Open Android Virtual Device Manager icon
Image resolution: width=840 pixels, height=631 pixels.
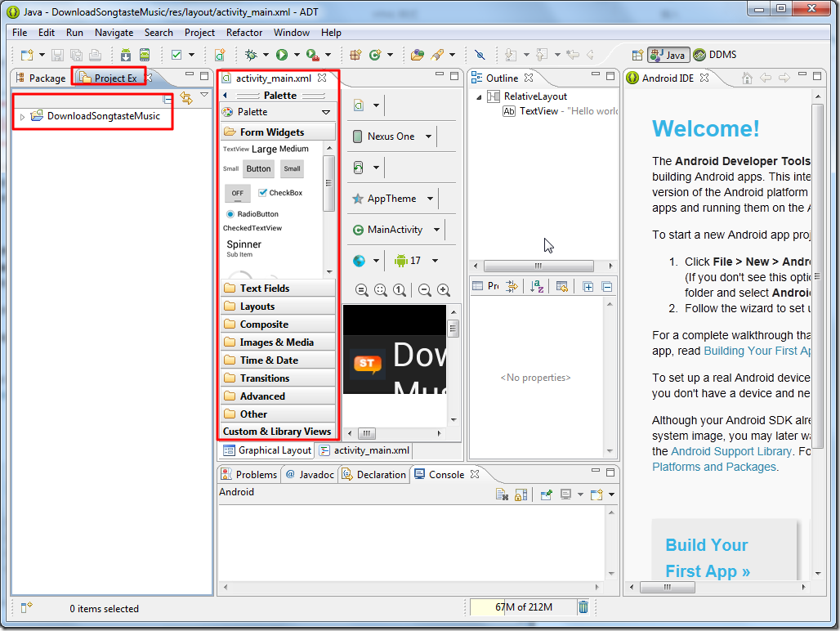tap(145, 55)
